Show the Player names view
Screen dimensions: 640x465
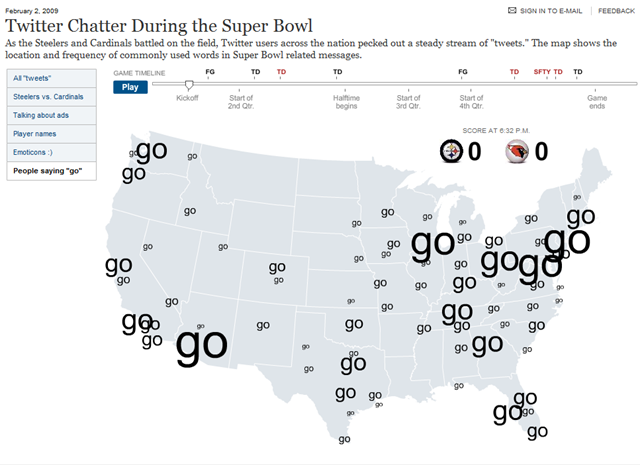[x=51, y=133]
